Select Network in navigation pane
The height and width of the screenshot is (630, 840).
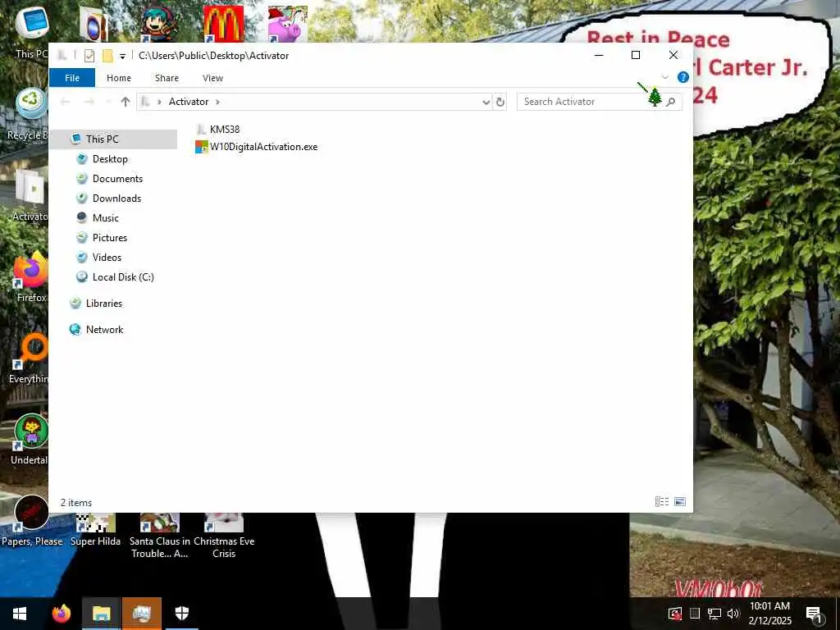104,330
